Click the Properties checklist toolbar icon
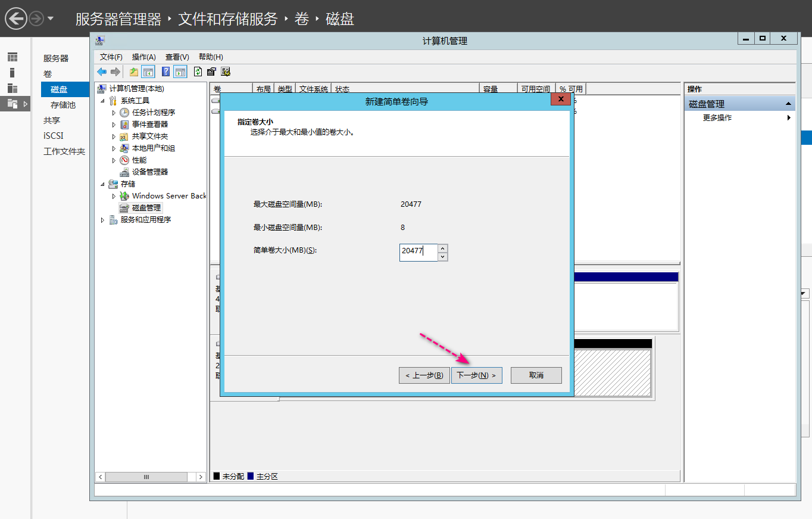Image resolution: width=812 pixels, height=519 pixels. click(211, 72)
